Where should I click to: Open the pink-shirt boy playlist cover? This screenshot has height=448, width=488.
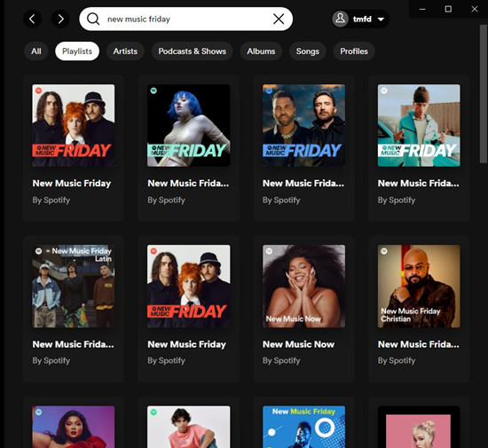click(189, 427)
